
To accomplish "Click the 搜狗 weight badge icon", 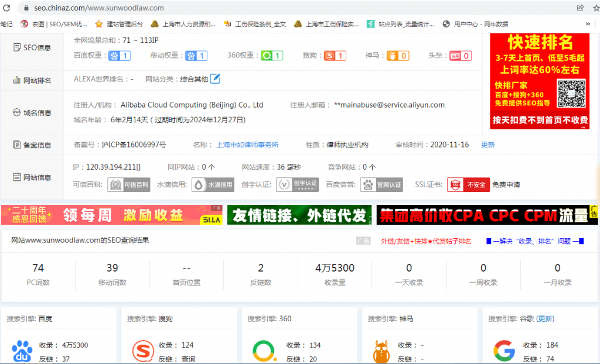I will (335, 56).
